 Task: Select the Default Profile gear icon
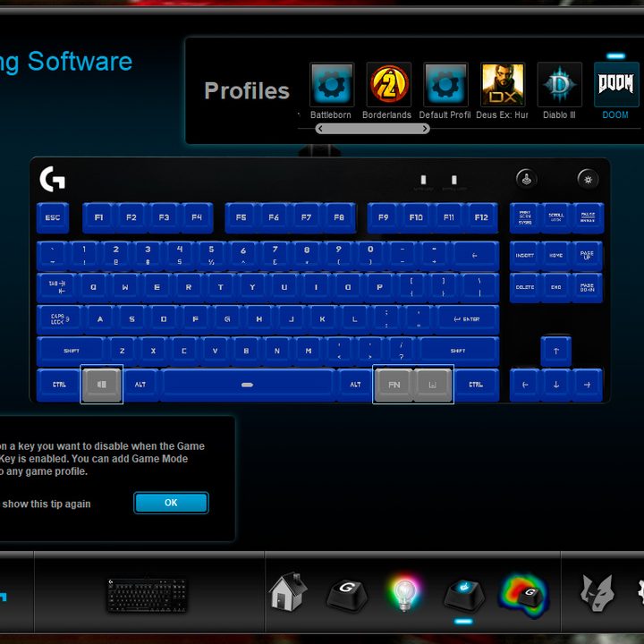click(x=445, y=85)
